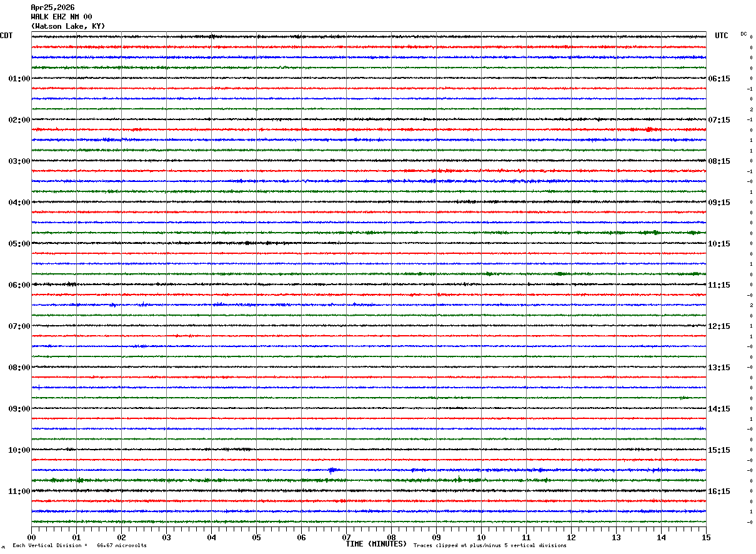Click the WALK EHZ NM 00 station header
This screenshot has width=756, height=554.
pos(61,17)
